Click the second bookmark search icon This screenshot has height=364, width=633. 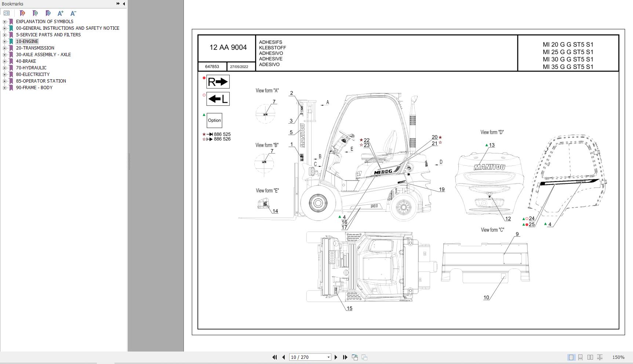pos(35,13)
